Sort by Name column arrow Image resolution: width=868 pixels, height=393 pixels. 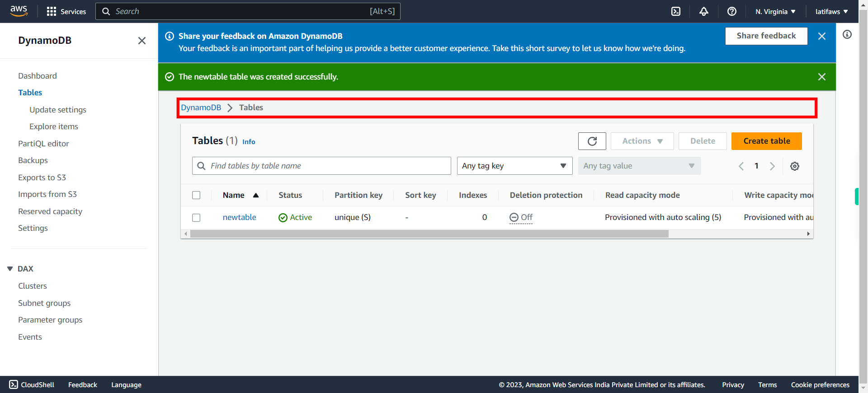point(256,195)
